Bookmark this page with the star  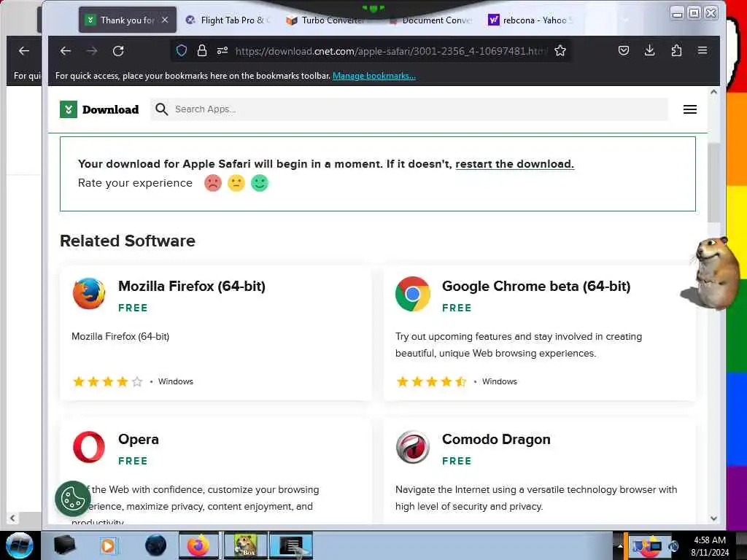[560, 50]
